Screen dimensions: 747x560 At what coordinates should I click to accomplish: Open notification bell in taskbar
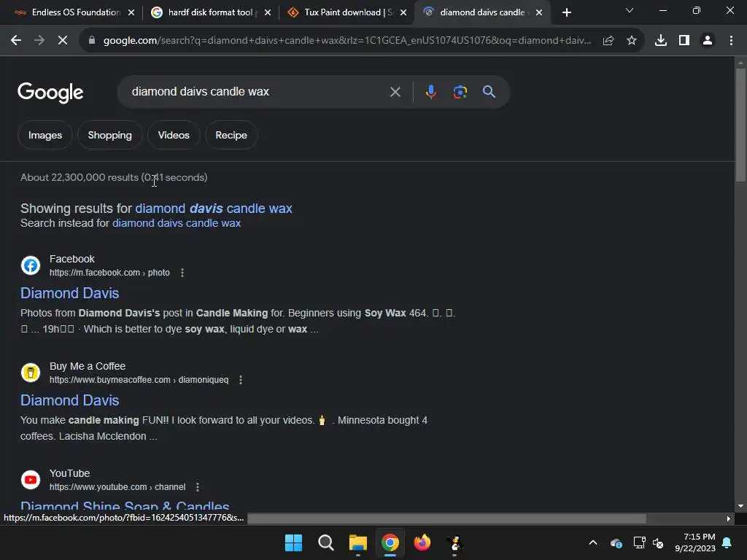(727, 542)
